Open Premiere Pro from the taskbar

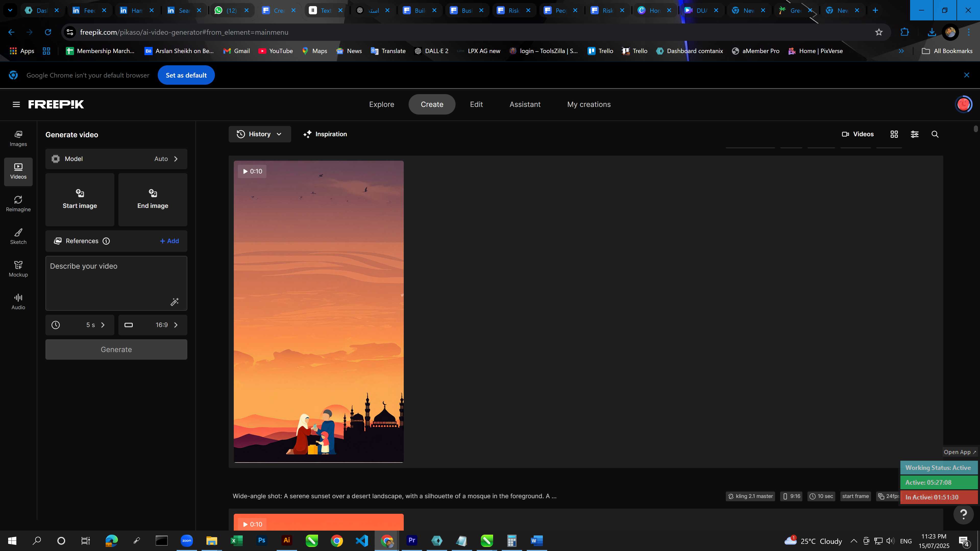(412, 540)
